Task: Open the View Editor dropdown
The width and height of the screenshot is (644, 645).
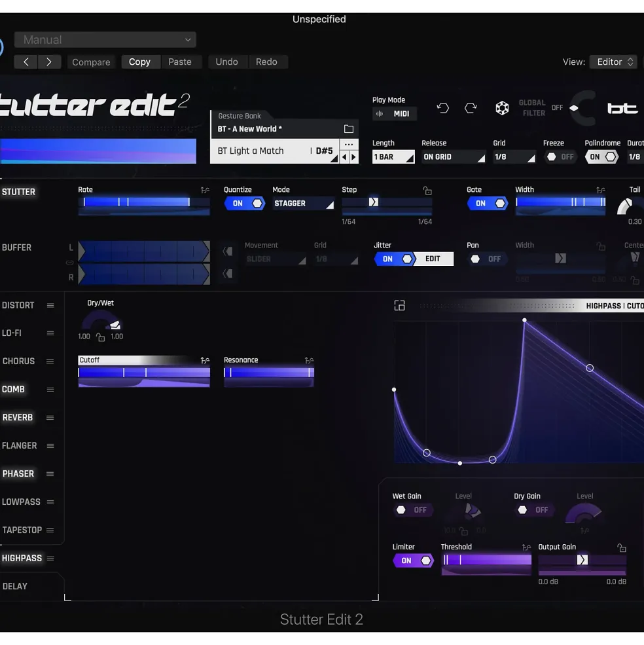Action: coord(613,62)
